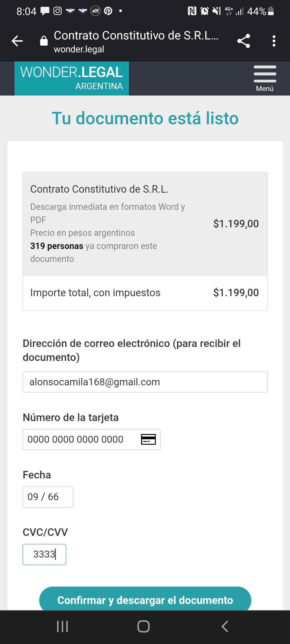Viewport: 290px width, 644px height.
Task: Focus the card number field
Action: [x=81, y=440]
